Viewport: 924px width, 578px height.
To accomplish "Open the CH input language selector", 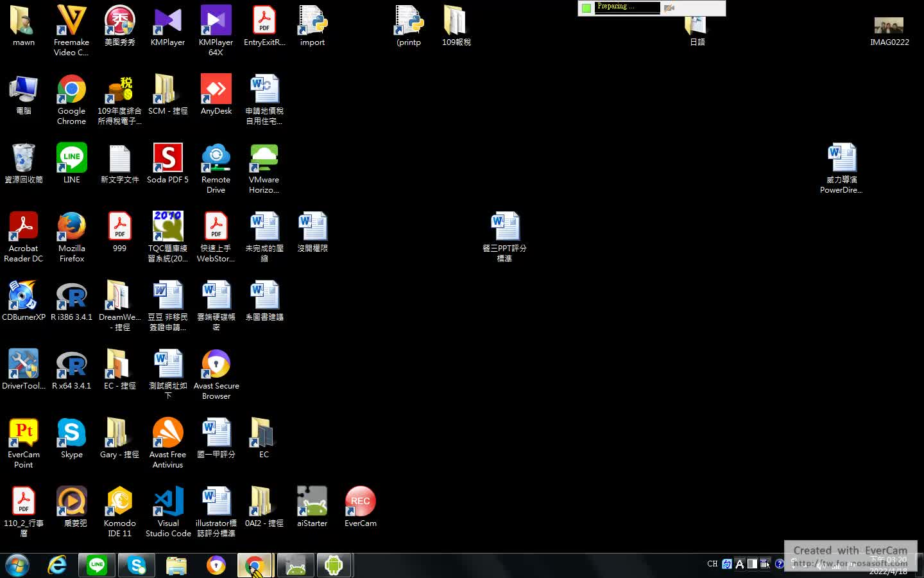I will coord(712,564).
